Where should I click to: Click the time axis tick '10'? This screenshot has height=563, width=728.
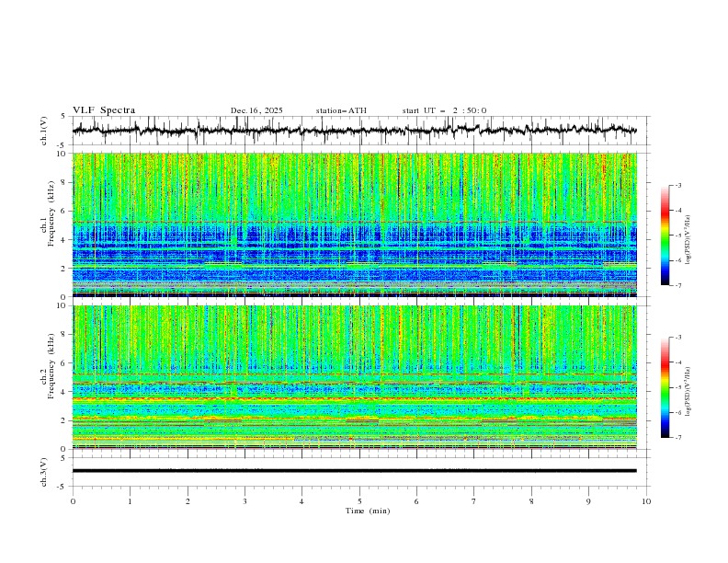[x=646, y=501]
